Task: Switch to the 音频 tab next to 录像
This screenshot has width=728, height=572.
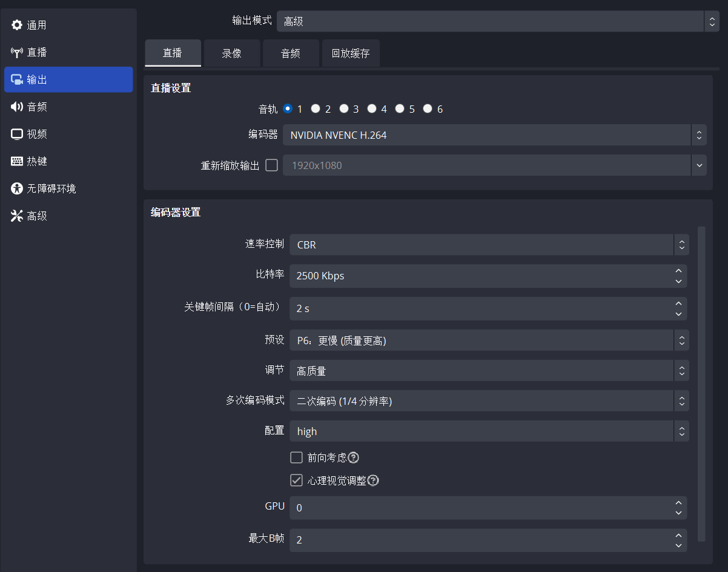Action: point(291,53)
